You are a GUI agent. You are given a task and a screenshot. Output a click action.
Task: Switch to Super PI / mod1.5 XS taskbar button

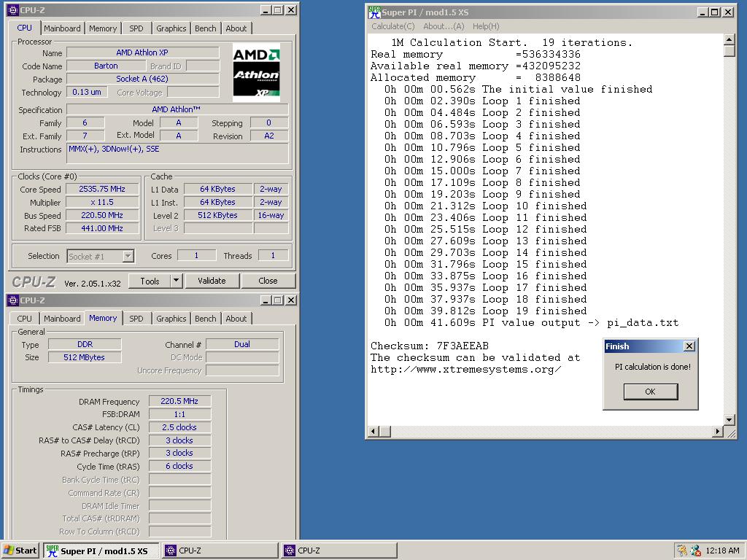(101, 551)
